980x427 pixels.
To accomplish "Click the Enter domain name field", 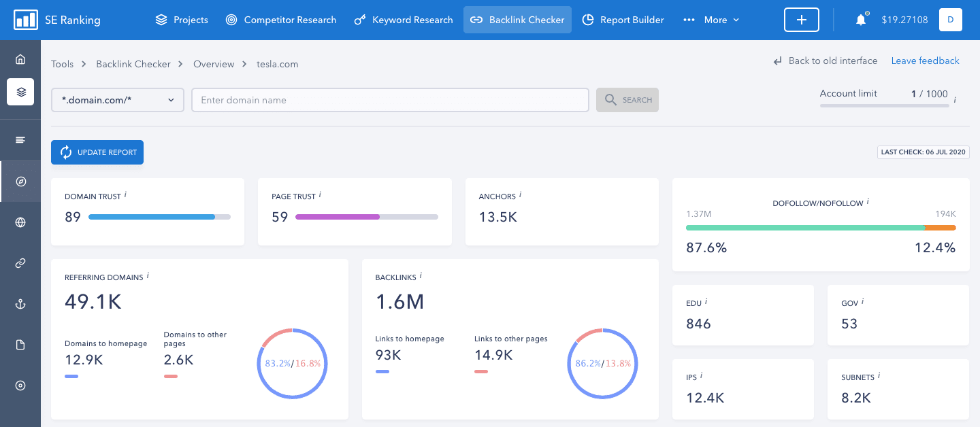I will tap(390, 100).
